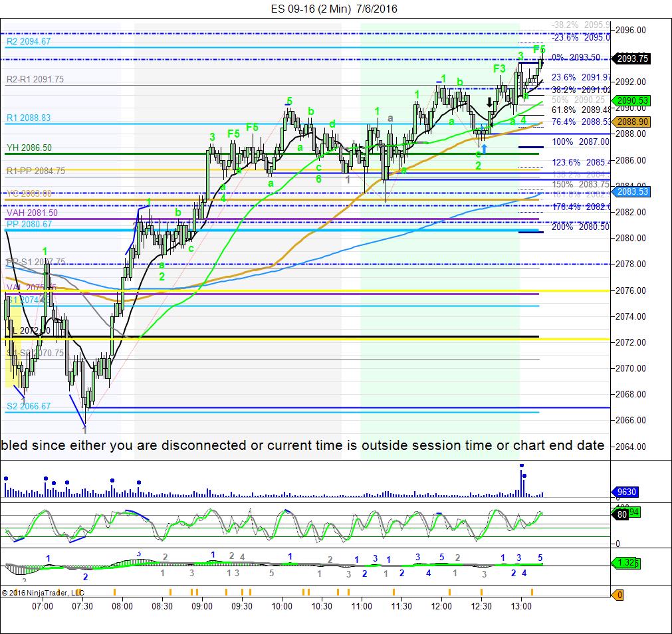The height and width of the screenshot is (634, 672).
Task: Click the 150% 2083.75 Fibonacci label
Action: (581, 184)
